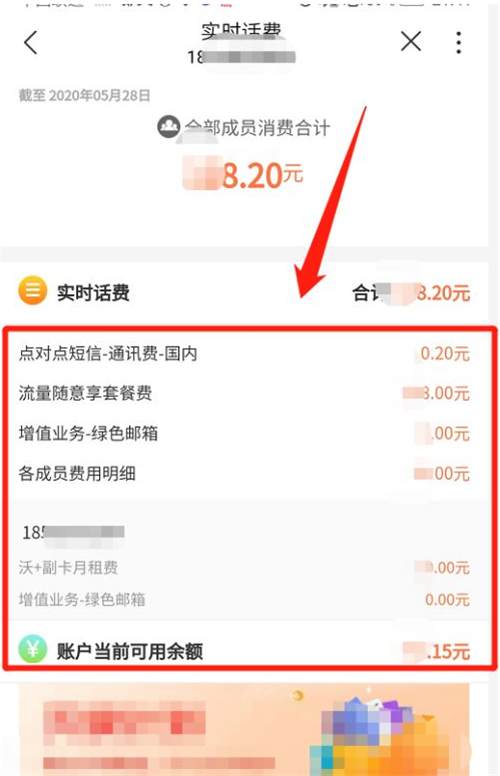The image size is (500, 776).
Task: Open 账户当前可用余额 details
Action: [x=245, y=650]
